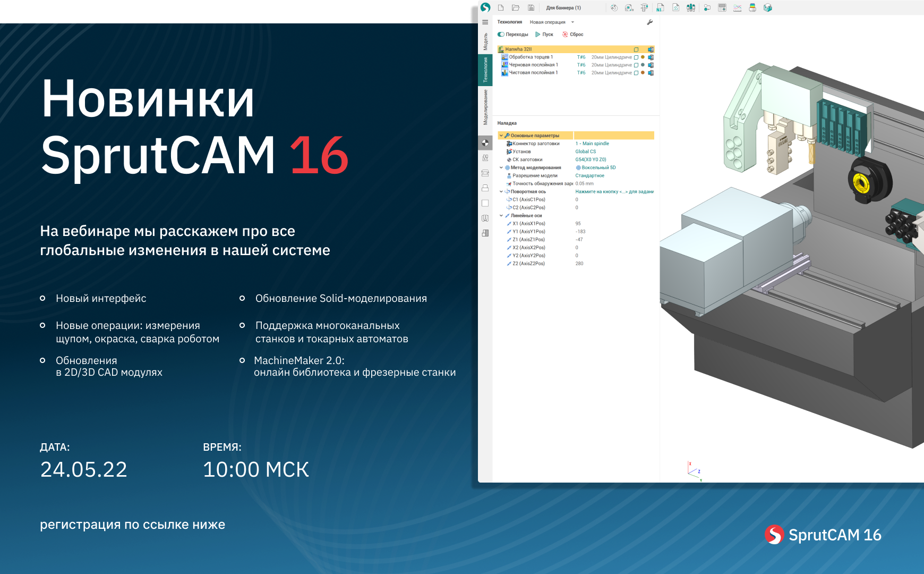
Task: Select the Обработка торцев 1 operation
Action: 531,57
